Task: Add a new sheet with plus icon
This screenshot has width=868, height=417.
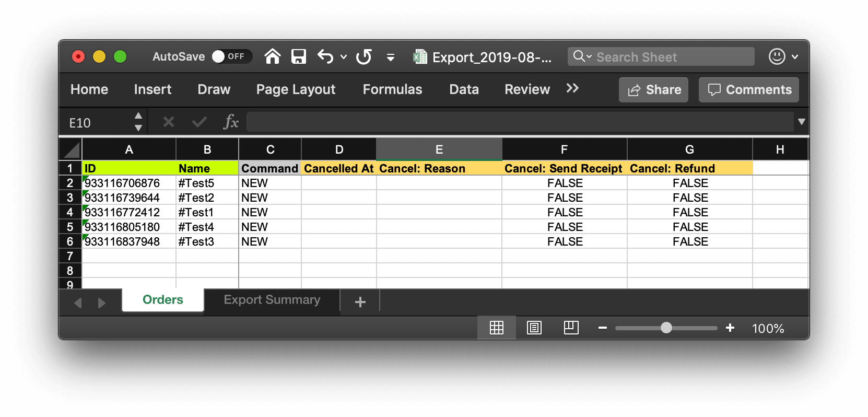Action: tap(360, 302)
